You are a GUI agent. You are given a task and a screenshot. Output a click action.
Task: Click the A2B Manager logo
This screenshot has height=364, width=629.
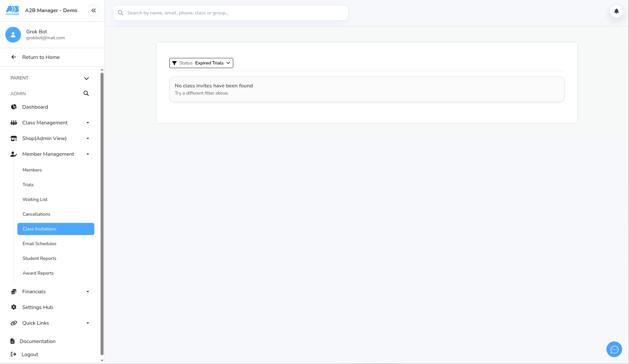(x=12, y=10)
